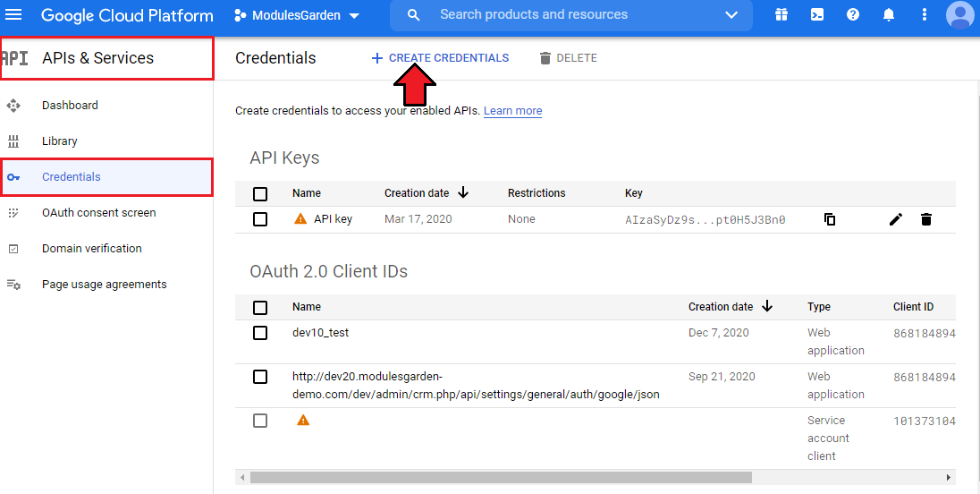Click the Client ID column header
This screenshot has height=494, width=980.
pos(913,307)
